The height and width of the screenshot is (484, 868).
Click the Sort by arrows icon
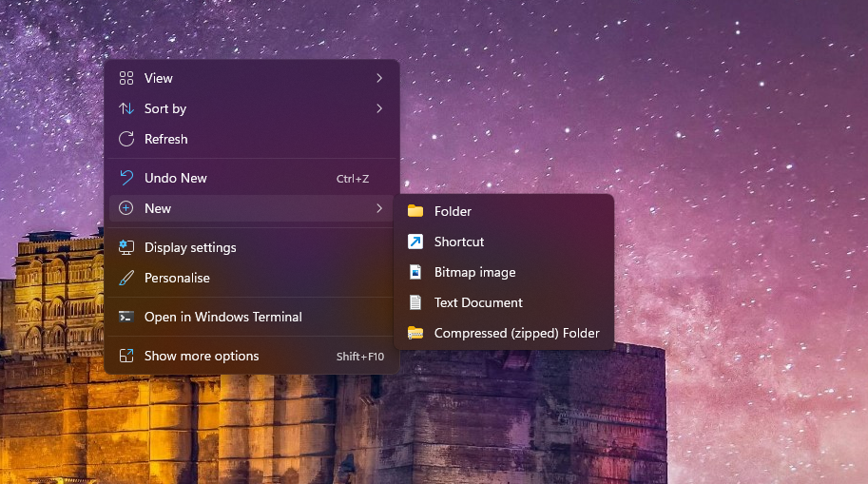pos(125,108)
